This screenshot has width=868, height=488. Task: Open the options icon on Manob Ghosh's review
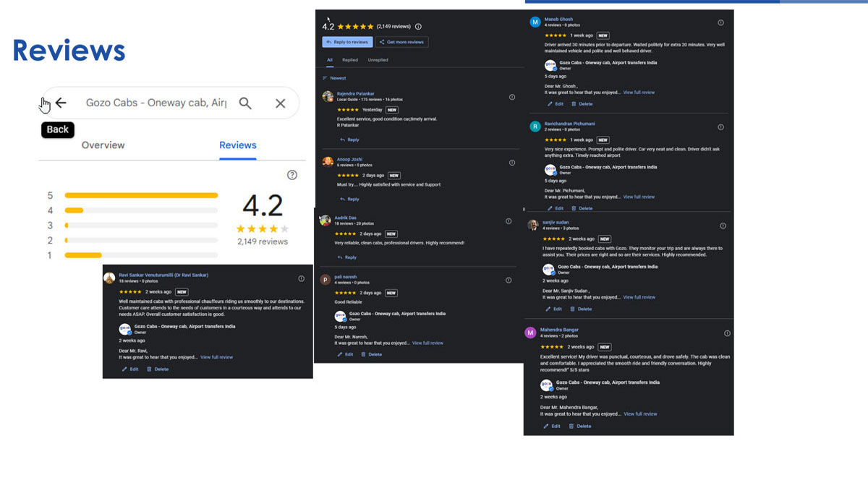pyautogui.click(x=720, y=22)
